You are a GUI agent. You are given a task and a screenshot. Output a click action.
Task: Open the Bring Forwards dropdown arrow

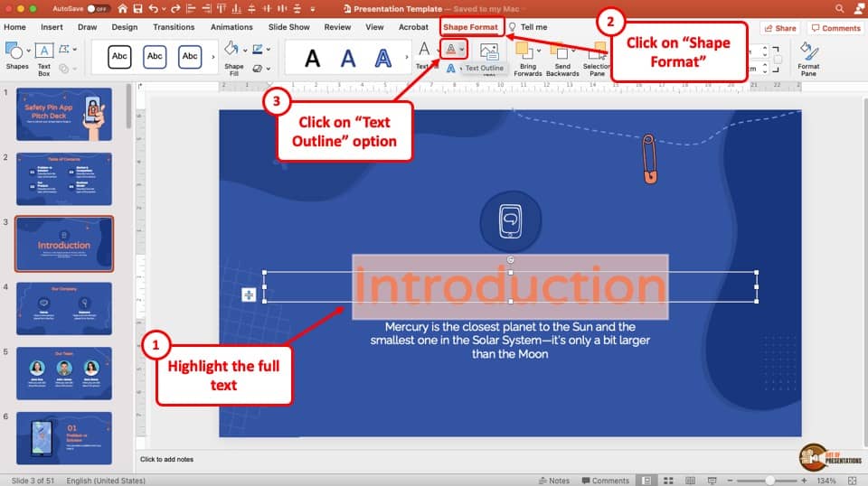click(539, 51)
